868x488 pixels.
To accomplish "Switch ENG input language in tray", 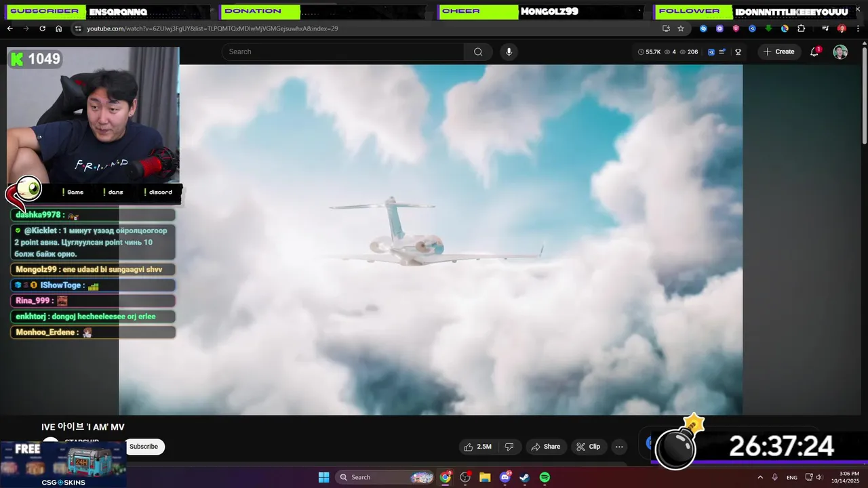I will point(791,477).
